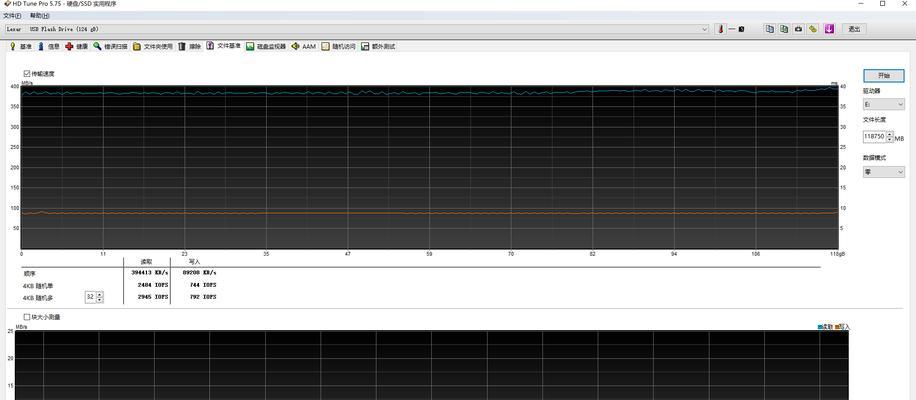This screenshot has height=400, width=916.
Task: Click the 792 IOPS write value
Action: (x=203, y=297)
